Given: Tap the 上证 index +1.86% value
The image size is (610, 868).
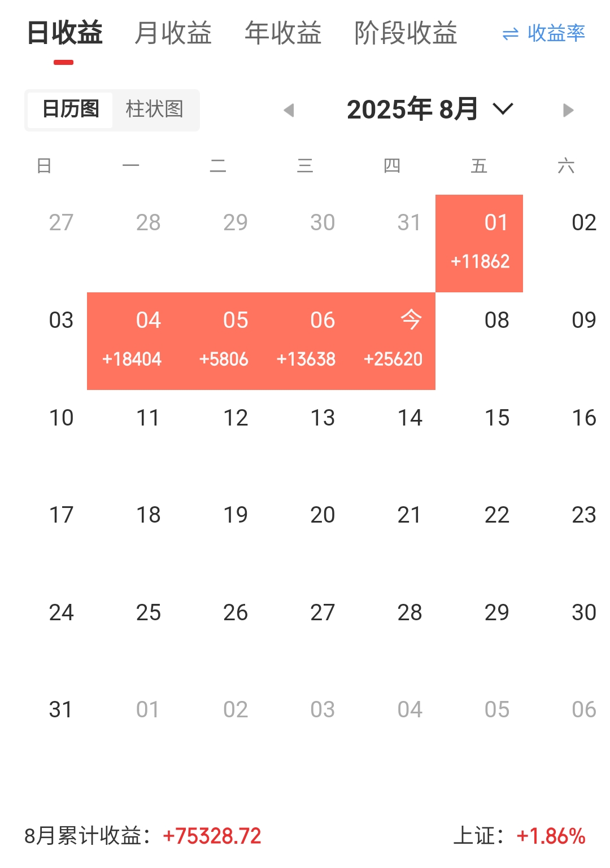Looking at the screenshot, I should 551,836.
